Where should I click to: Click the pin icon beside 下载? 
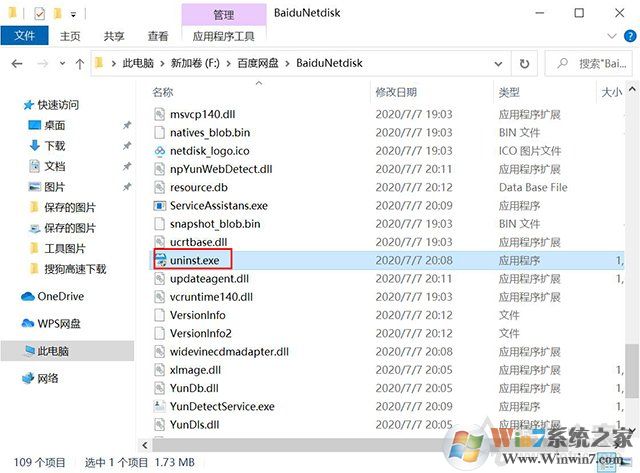(x=127, y=146)
